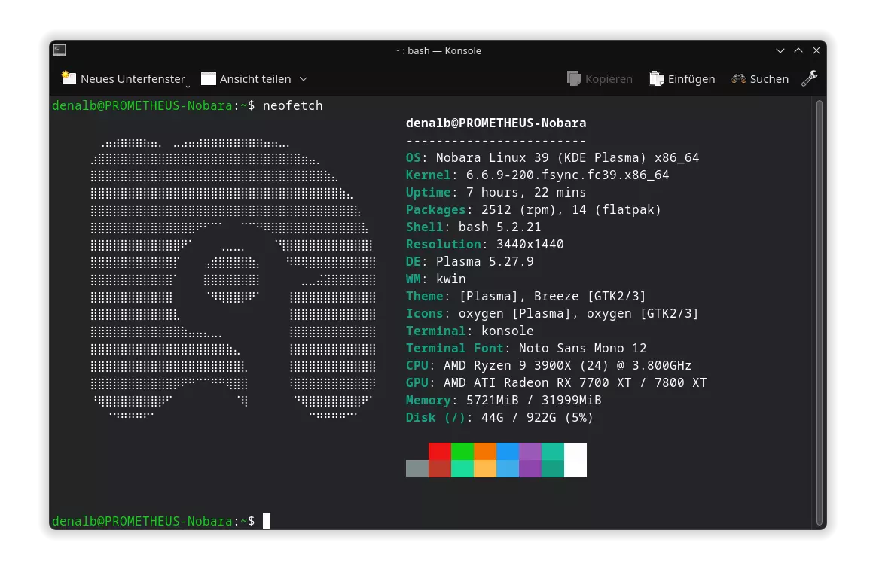Open the Konsole window menu icon
This screenshot has height=588, width=876.
(x=60, y=50)
